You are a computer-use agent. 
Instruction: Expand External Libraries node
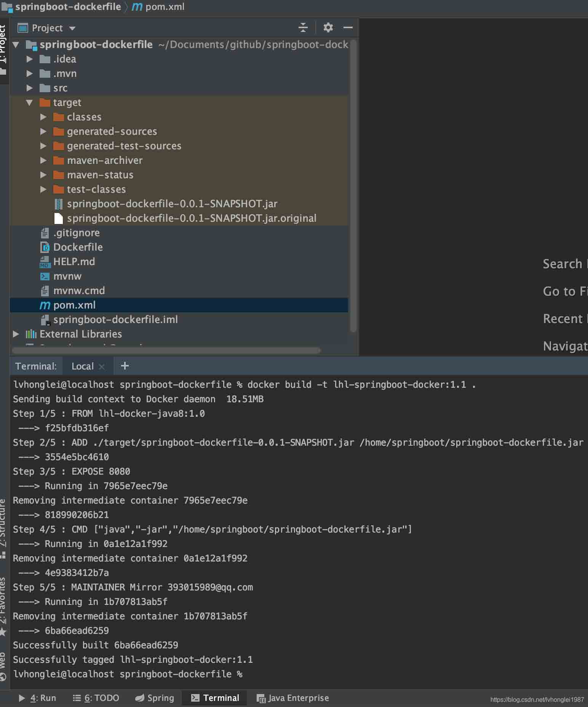click(x=16, y=334)
